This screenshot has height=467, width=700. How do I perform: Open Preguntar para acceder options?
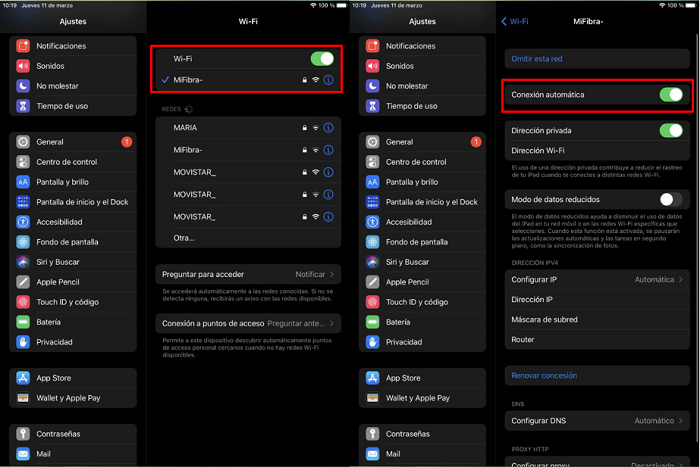click(249, 274)
